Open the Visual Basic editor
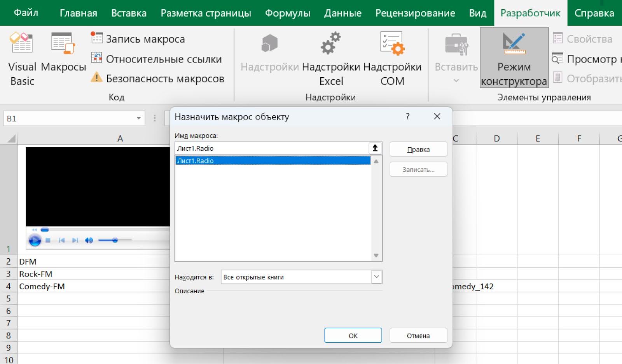 [x=21, y=58]
